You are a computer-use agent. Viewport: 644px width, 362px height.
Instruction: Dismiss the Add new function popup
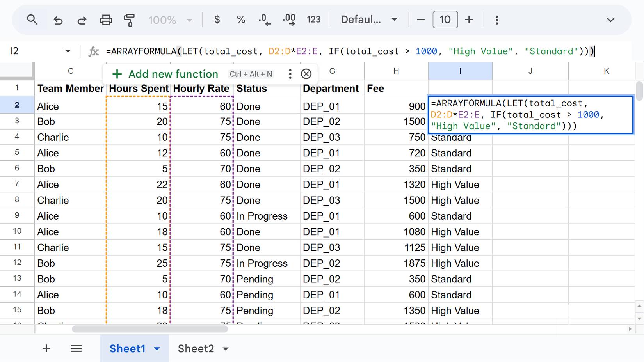click(306, 74)
